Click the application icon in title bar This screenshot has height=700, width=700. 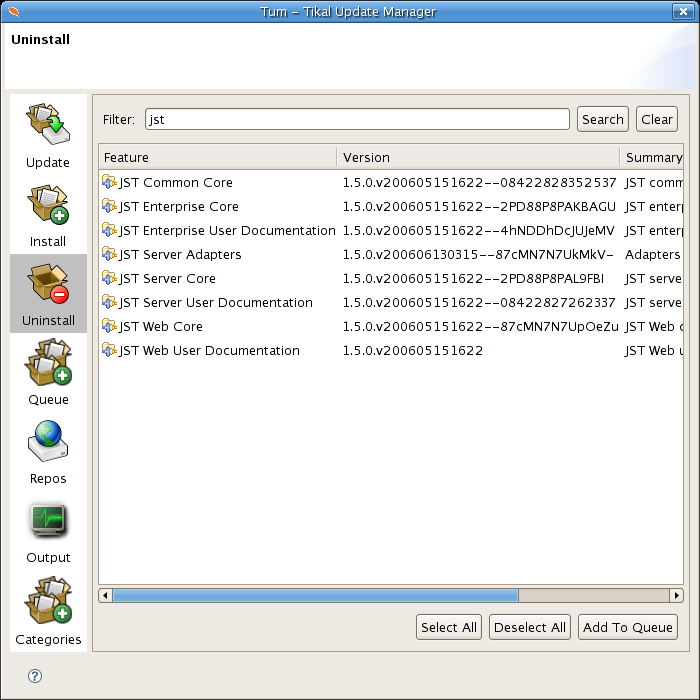[x=14, y=11]
